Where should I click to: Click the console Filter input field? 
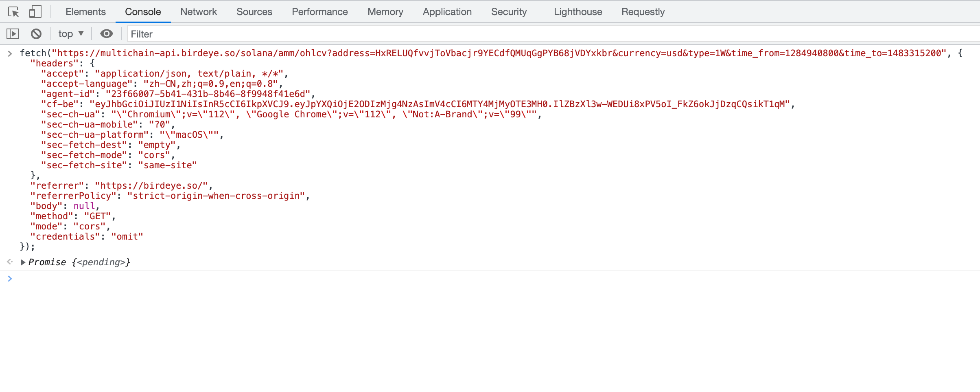pyautogui.click(x=529, y=34)
